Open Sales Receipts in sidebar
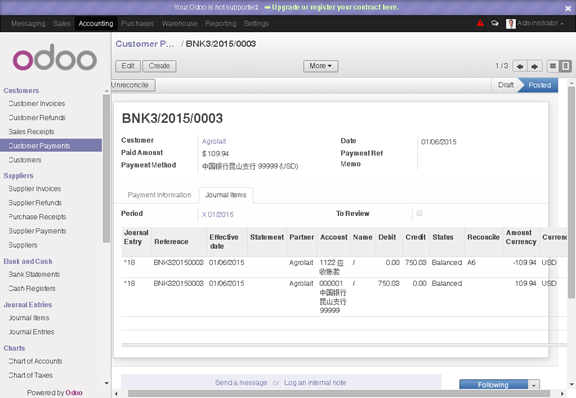Screen dimensions: 576x398 point(31,132)
